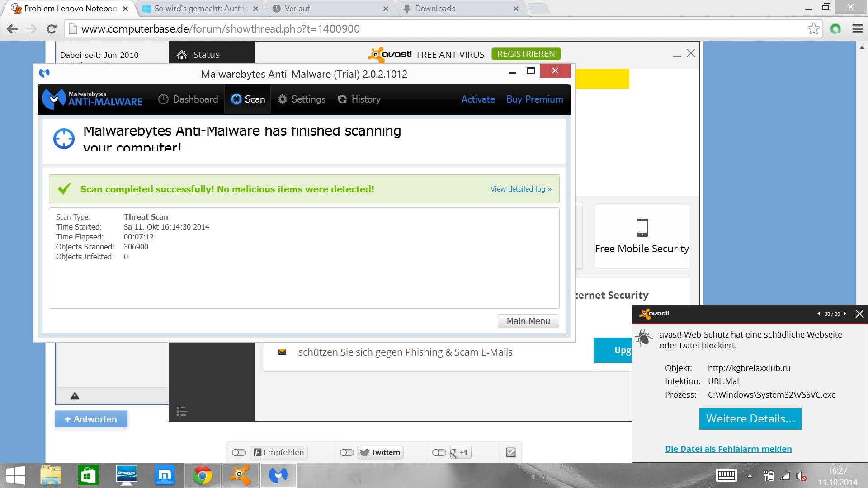
Task: Click the Malwarebytes taskbar icon
Action: pos(278,475)
